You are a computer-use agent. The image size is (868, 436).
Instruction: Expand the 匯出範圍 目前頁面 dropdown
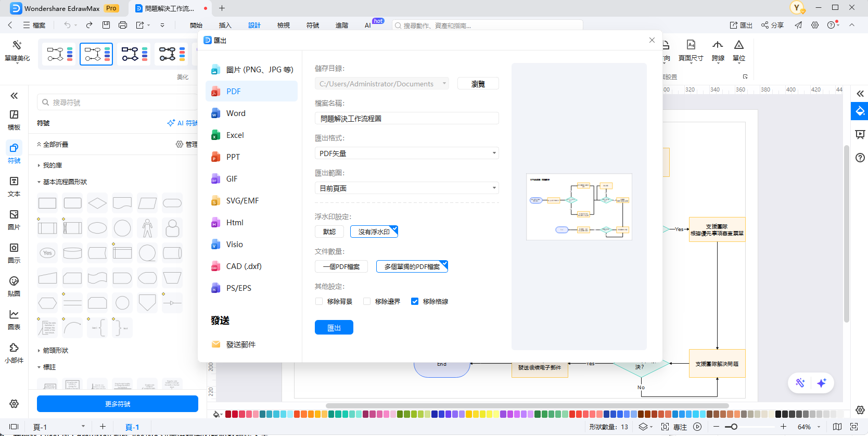coord(406,188)
